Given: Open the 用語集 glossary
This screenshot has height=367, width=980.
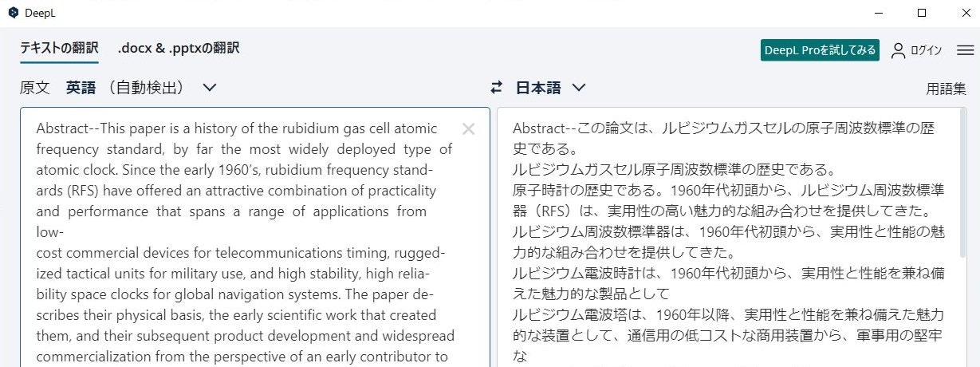Looking at the screenshot, I should (946, 89).
